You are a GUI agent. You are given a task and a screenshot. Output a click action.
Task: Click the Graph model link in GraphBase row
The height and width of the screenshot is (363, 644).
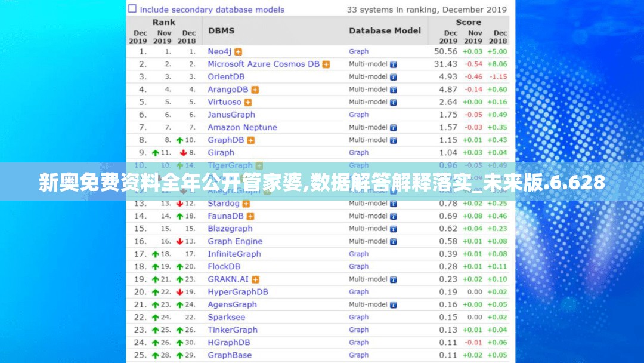click(358, 355)
